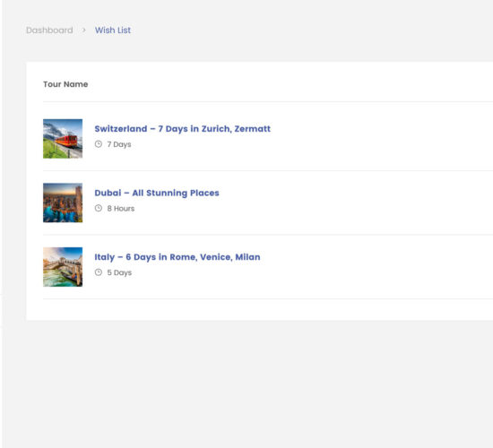Click the Tour Name column header

pyautogui.click(x=65, y=84)
